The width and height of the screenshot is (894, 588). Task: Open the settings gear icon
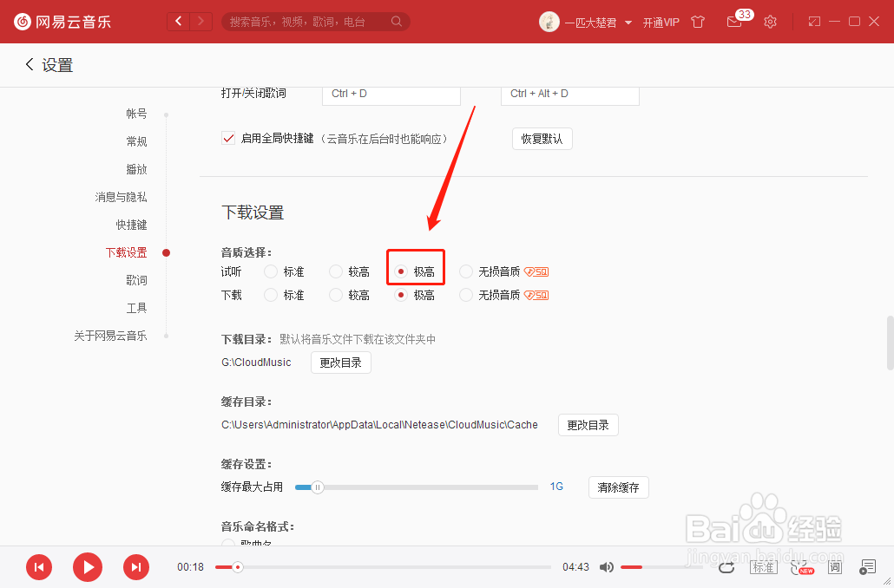(x=770, y=22)
